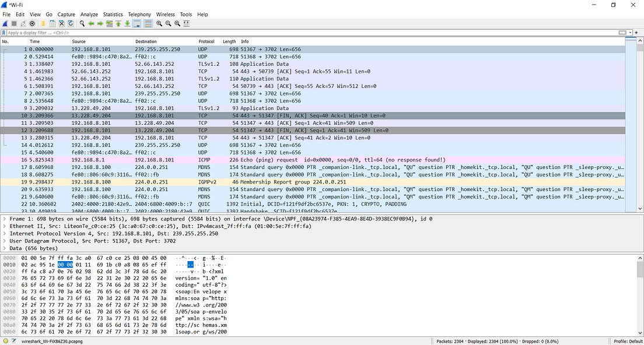
Task: Sort packets by the Length column header
Action: pyautogui.click(x=230, y=41)
